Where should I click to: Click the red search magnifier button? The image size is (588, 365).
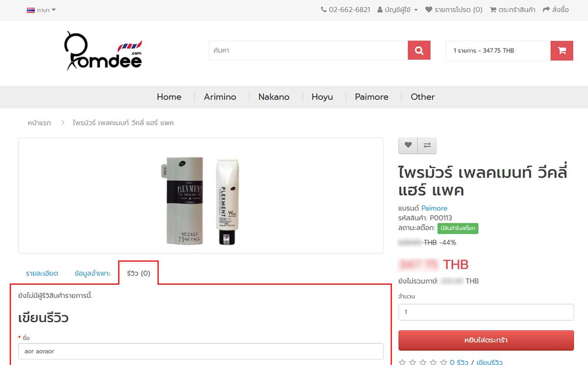click(x=419, y=50)
